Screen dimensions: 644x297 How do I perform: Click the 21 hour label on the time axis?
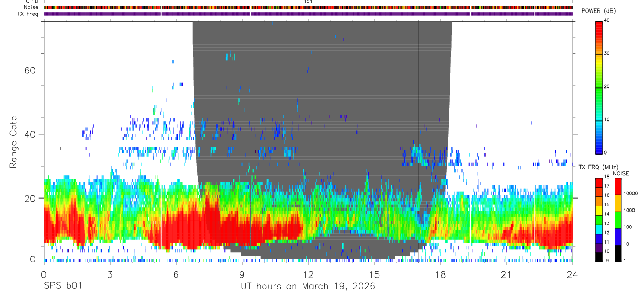pos(507,274)
